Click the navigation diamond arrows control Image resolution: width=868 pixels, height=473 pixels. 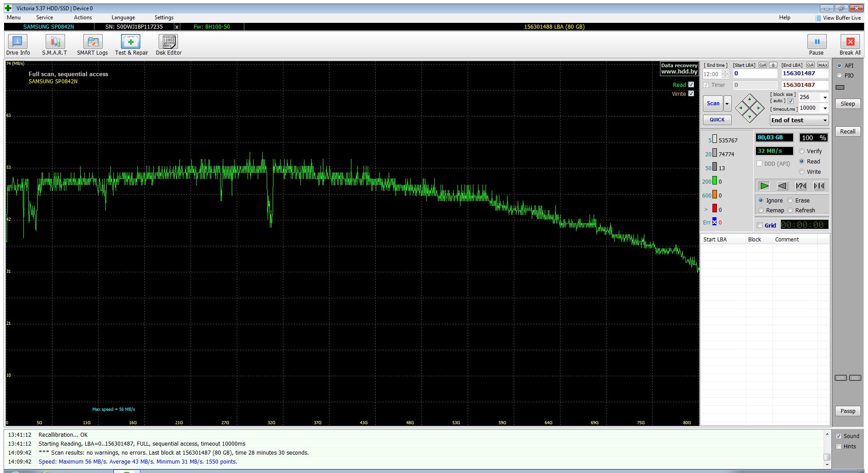click(749, 108)
